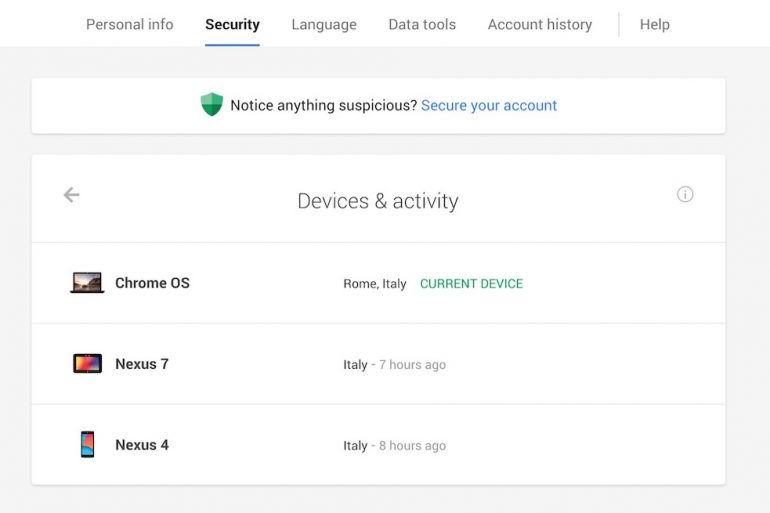Open the Nexus 7 device entry
This screenshot has height=513, width=770.
pyautogui.click(x=142, y=364)
